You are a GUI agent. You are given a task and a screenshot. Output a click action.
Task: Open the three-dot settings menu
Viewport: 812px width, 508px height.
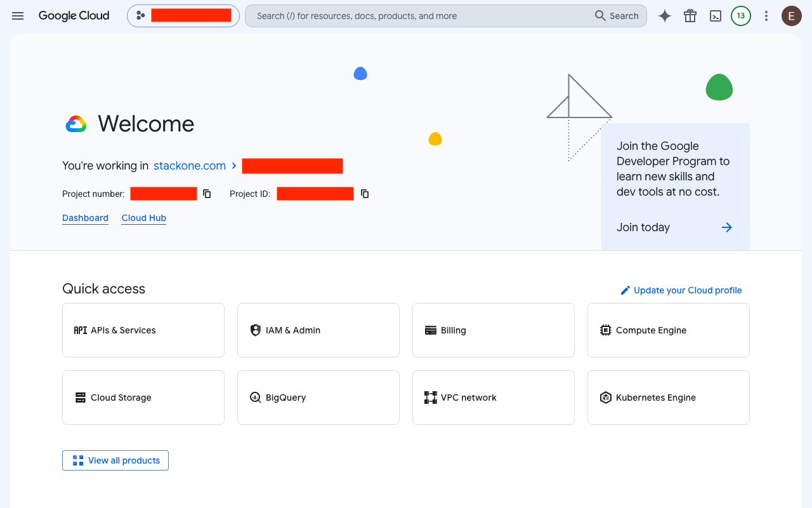(766, 16)
